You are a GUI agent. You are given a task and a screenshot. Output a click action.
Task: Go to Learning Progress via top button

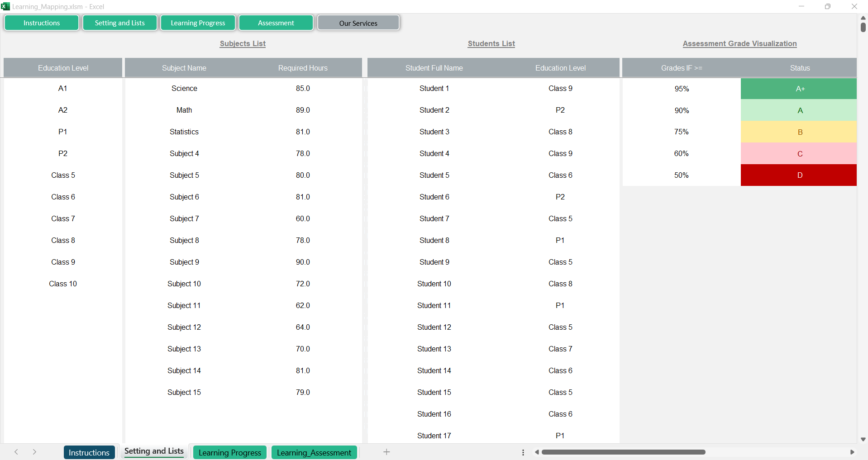(198, 23)
